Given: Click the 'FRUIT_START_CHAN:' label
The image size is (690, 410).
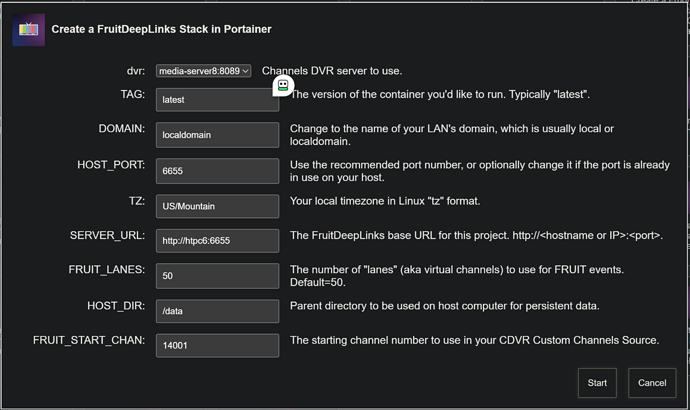Looking at the screenshot, I should point(89,340).
